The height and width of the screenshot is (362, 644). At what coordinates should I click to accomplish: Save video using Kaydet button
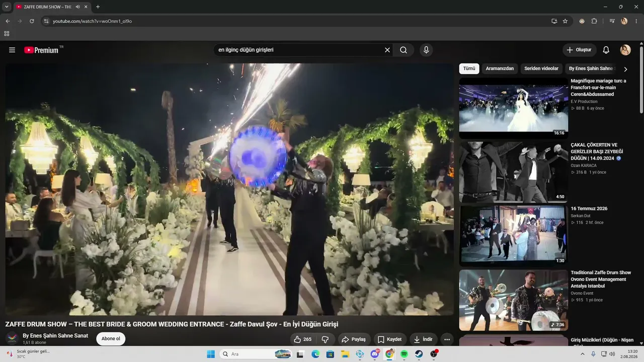(x=390, y=339)
